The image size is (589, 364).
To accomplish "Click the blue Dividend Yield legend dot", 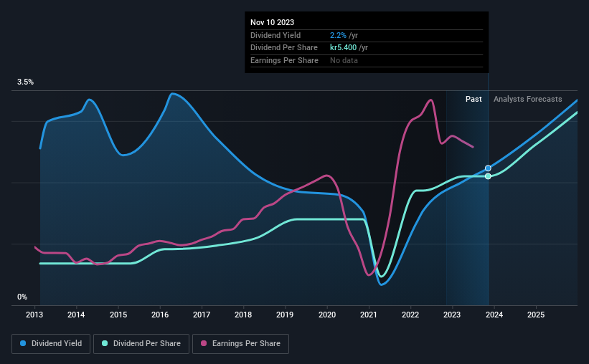I will pyautogui.click(x=23, y=343).
